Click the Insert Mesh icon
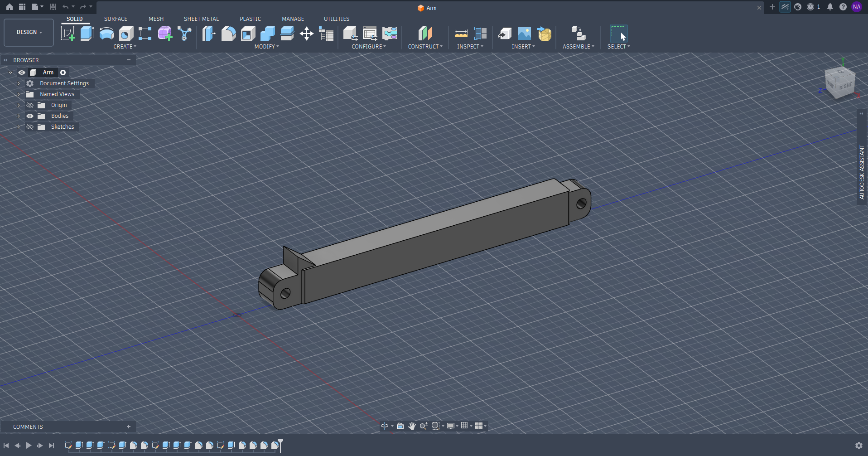This screenshot has height=456, width=868. point(544,34)
